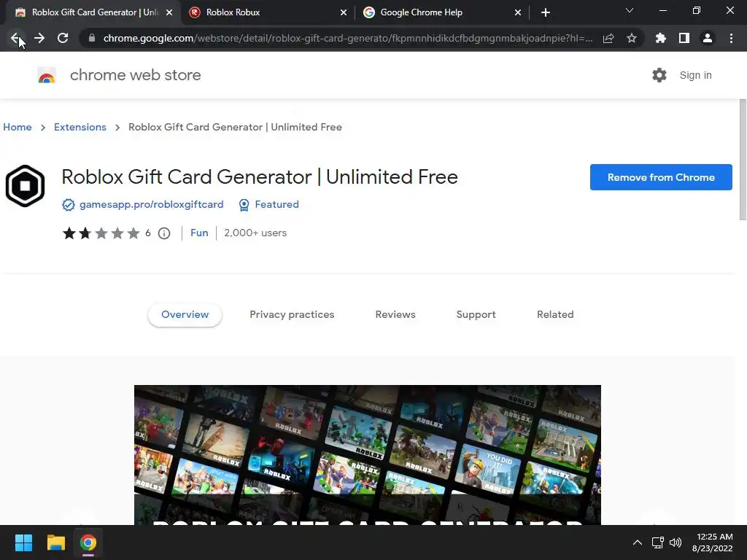
Task: Share this page icon in address bar
Action: pos(608,38)
